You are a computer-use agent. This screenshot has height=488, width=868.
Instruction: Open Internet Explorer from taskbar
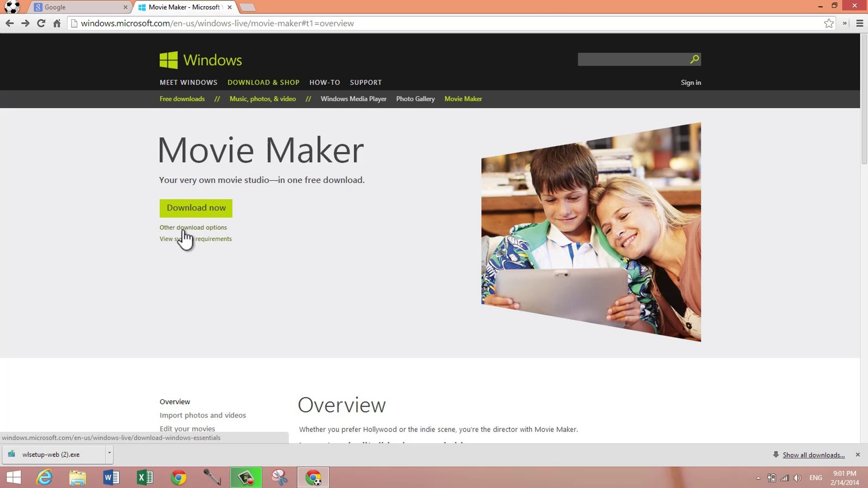tap(44, 478)
